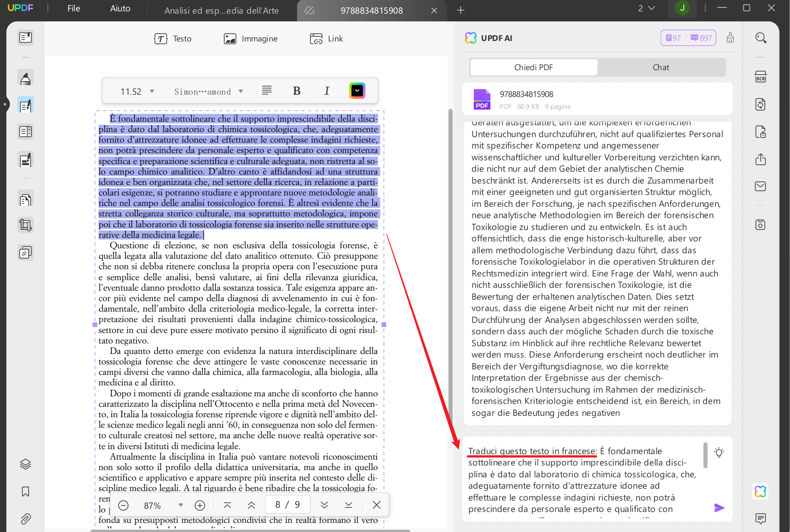Open the Aiuto menu

point(120,8)
